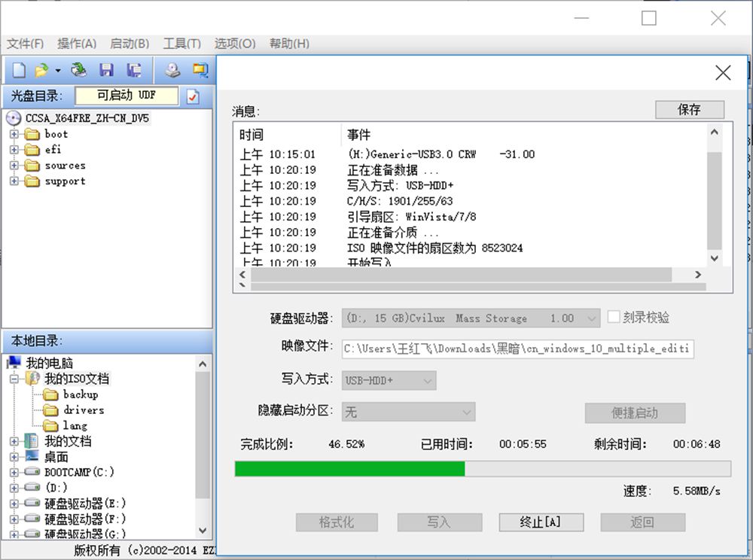Click the Open file toolbar icon
The width and height of the screenshot is (753, 560).
[41, 69]
